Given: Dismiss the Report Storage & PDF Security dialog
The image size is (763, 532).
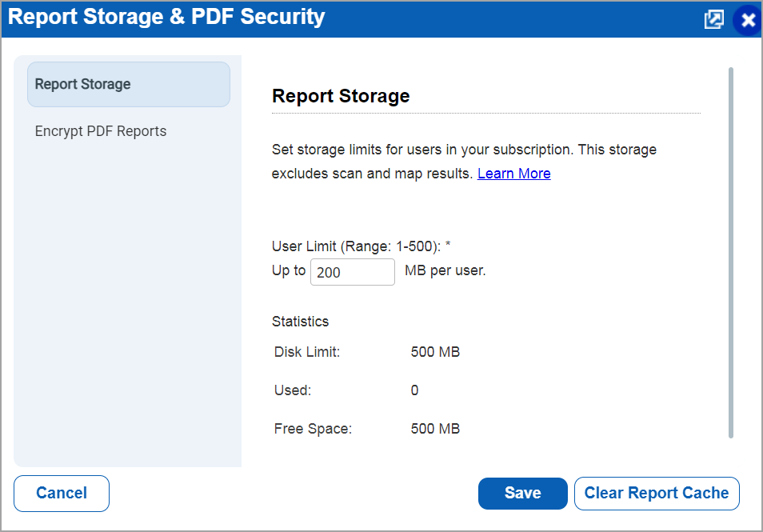Looking at the screenshot, I should click(x=747, y=19).
